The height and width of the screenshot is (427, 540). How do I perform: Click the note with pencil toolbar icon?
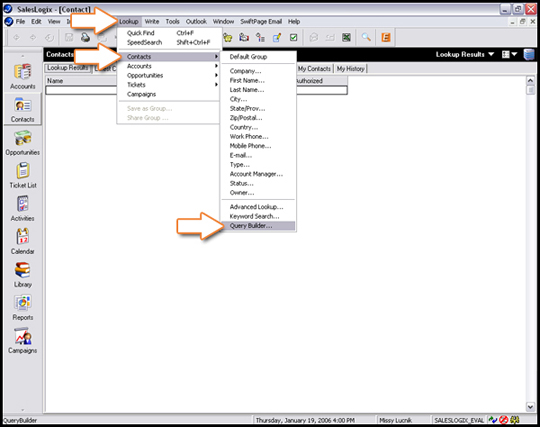click(x=277, y=37)
